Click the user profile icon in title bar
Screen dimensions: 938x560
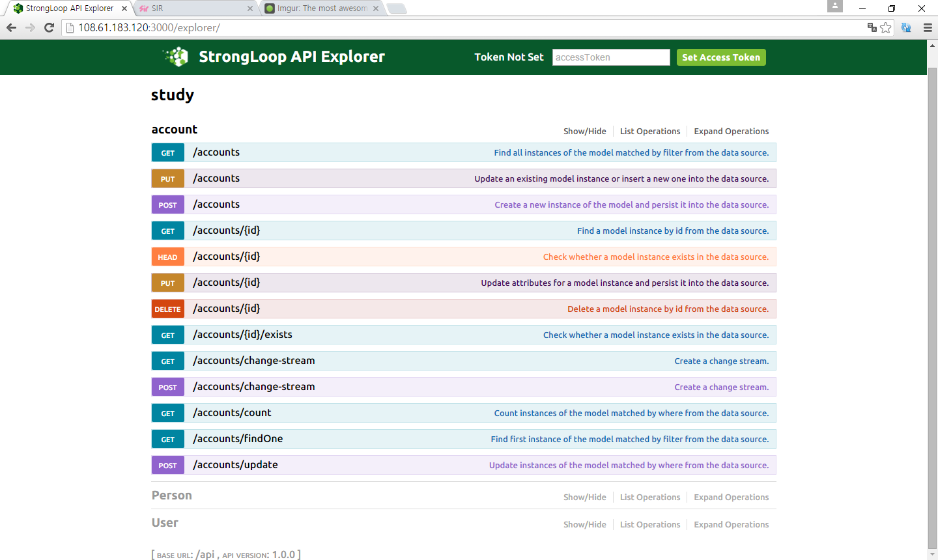coord(834,7)
